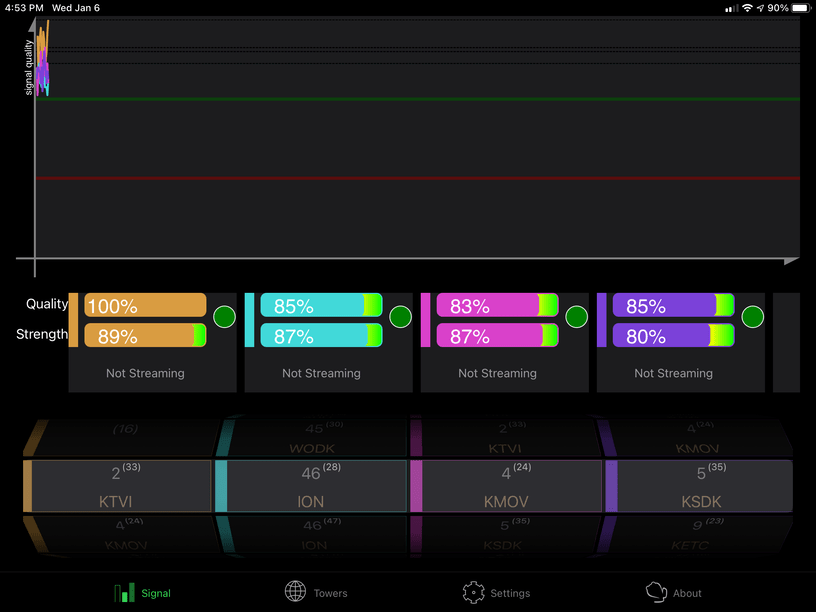
Task: Choose KTVI channel 2 on orange tuner
Action: click(x=117, y=486)
